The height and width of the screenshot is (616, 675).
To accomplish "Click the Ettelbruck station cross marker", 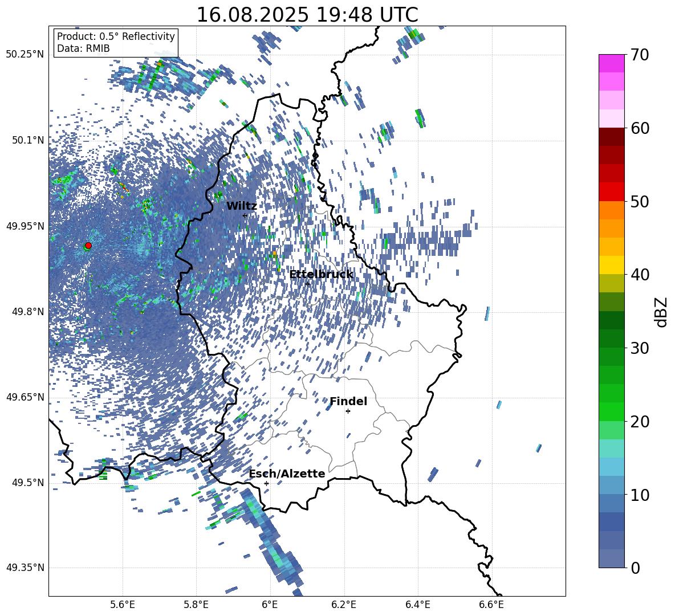I will coord(307,284).
